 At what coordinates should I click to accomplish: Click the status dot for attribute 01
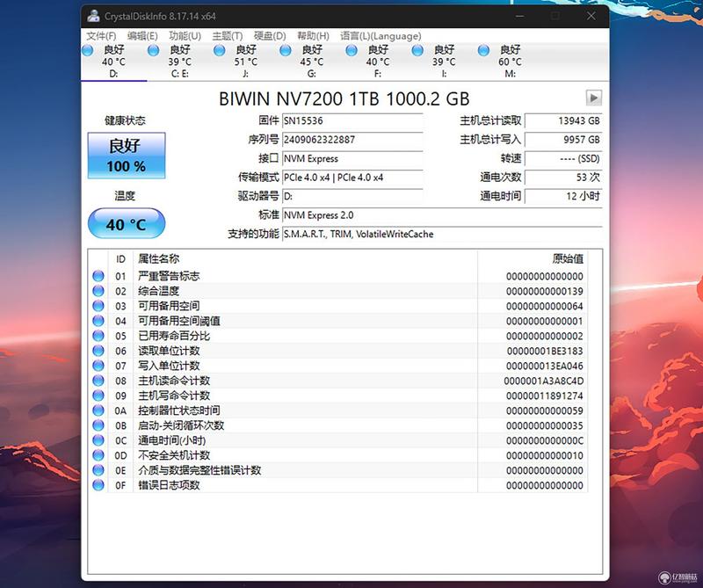click(x=98, y=276)
